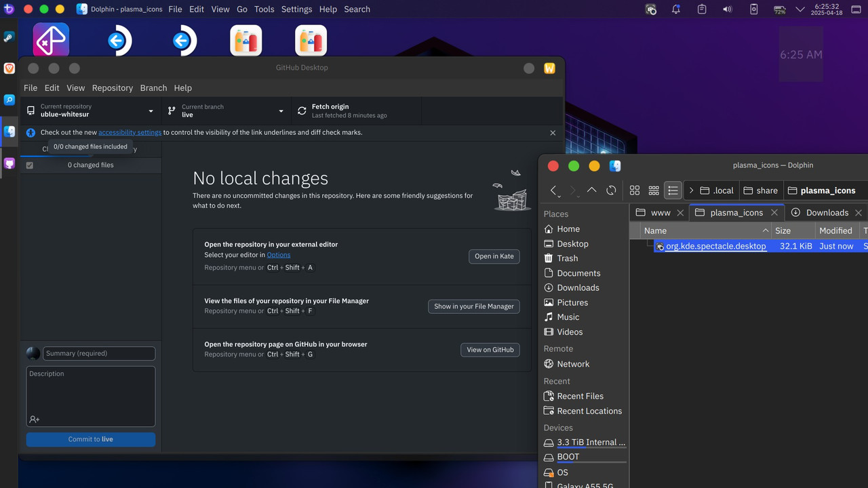
Task: Sort files by the Modified column
Action: 836,230
